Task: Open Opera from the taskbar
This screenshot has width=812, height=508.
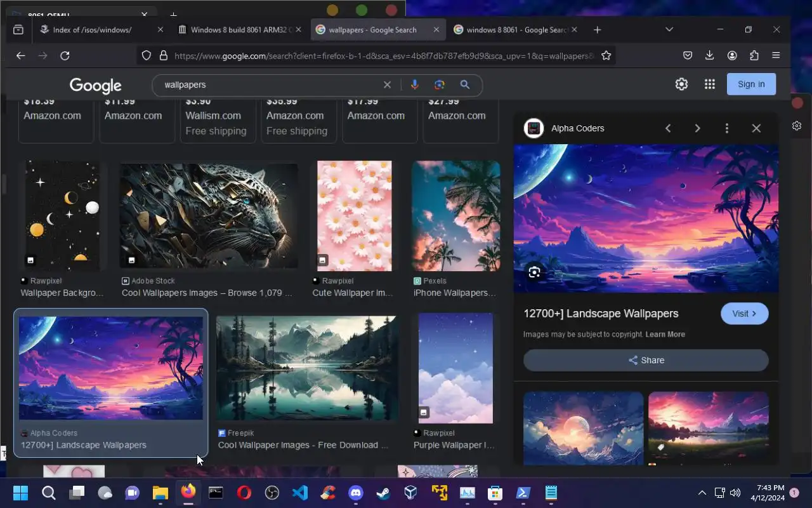Action: tap(244, 493)
